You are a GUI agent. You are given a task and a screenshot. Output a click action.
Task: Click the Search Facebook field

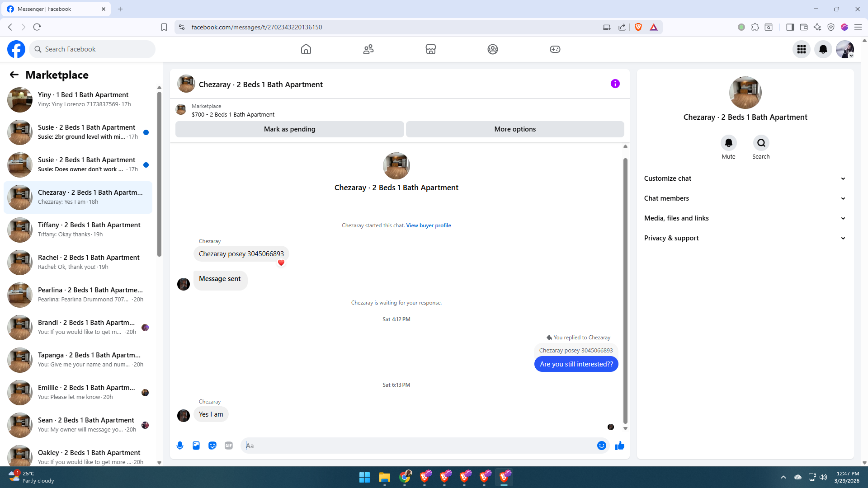point(92,49)
